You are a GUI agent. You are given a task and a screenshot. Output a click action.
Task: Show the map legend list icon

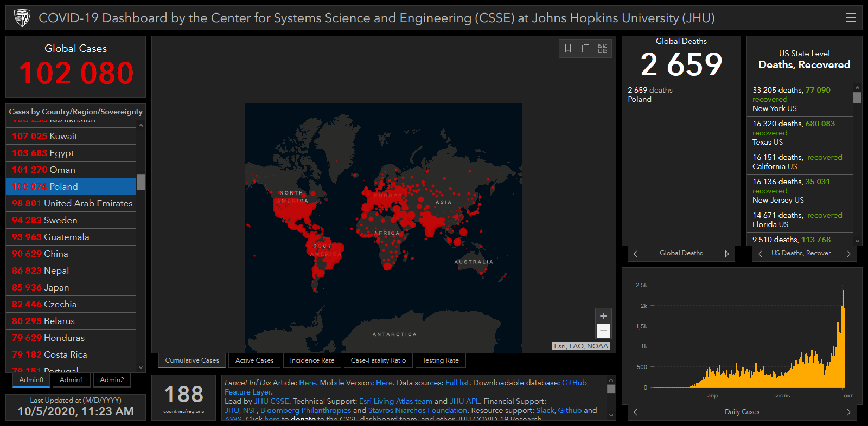tap(585, 48)
